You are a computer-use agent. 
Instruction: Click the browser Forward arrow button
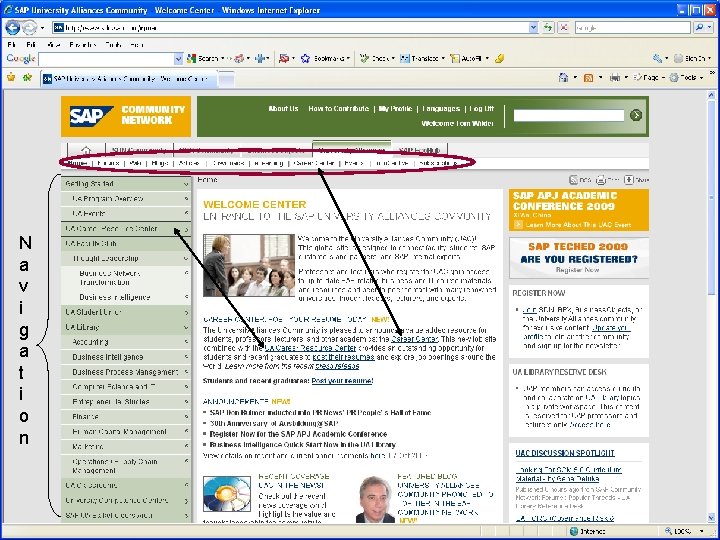(x=29, y=28)
